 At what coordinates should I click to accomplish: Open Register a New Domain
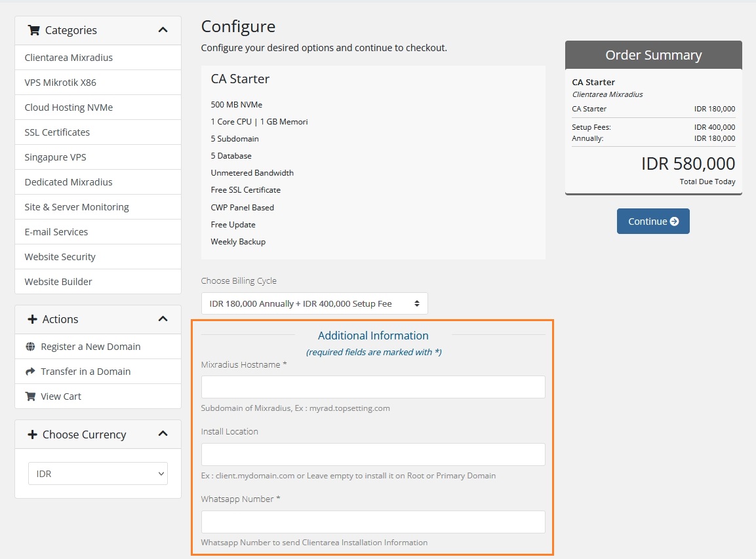(98, 347)
